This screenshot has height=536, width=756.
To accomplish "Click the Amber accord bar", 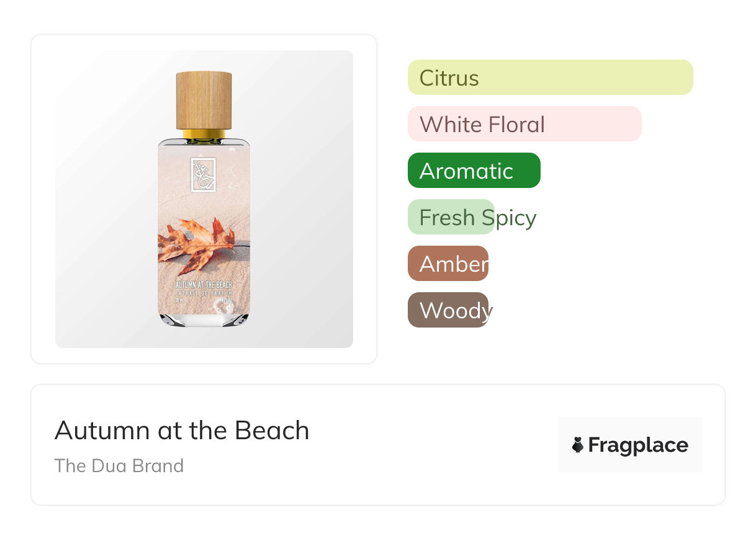I will coord(448,264).
